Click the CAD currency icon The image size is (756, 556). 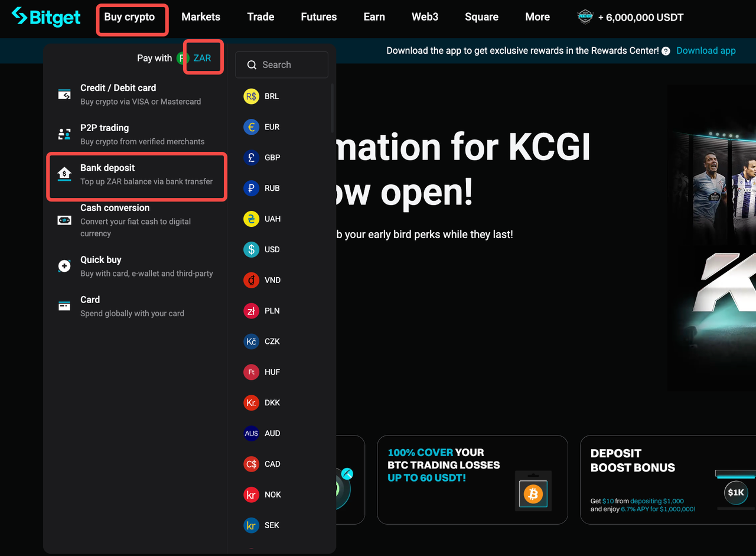pos(251,464)
